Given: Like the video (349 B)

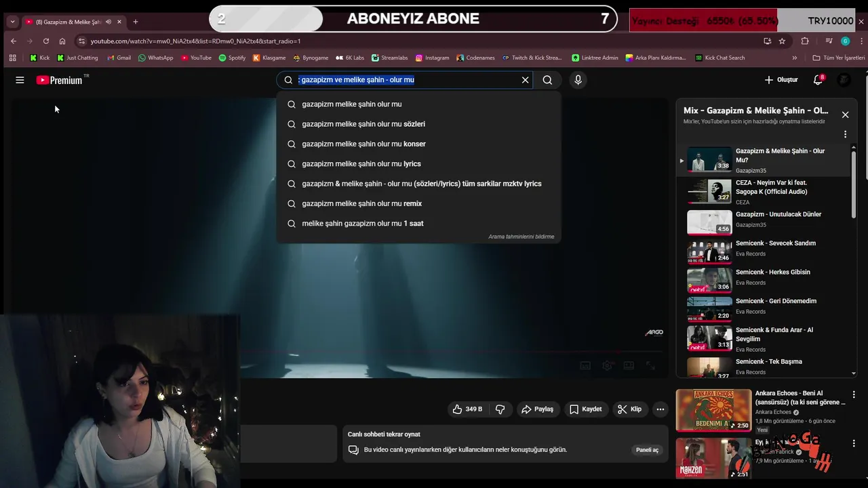Looking at the screenshot, I should (x=467, y=409).
